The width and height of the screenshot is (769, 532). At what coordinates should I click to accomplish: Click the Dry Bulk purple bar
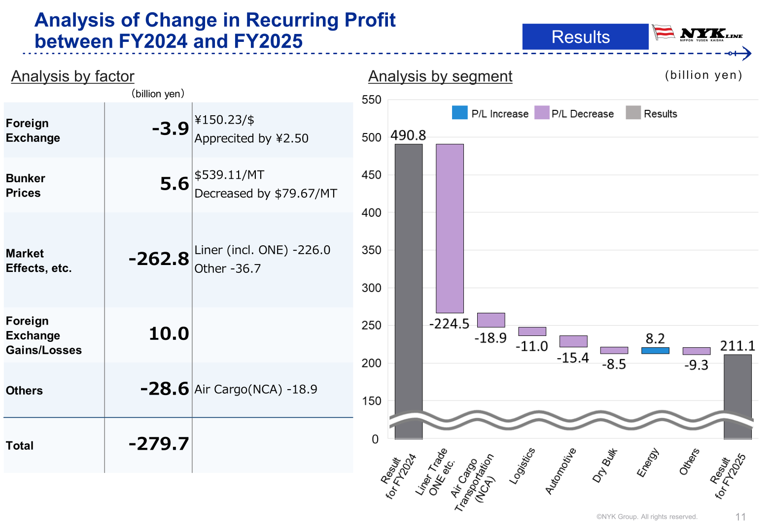tap(614, 350)
